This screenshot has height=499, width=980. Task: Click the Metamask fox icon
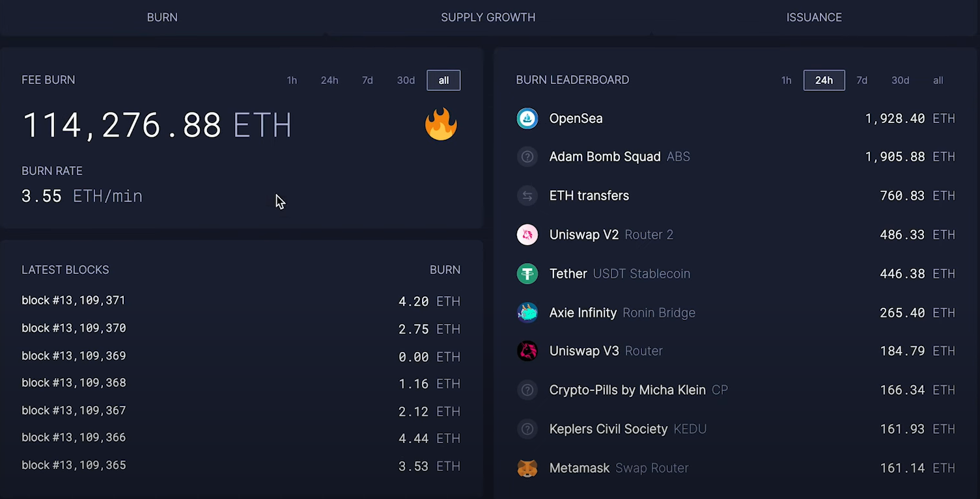click(x=527, y=468)
